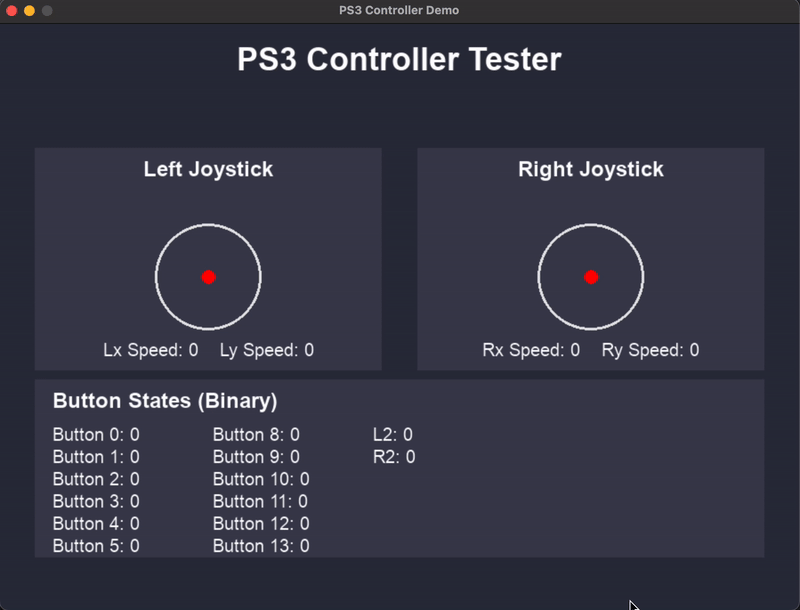Click the Button 3 state label
800x610 pixels.
(96, 501)
